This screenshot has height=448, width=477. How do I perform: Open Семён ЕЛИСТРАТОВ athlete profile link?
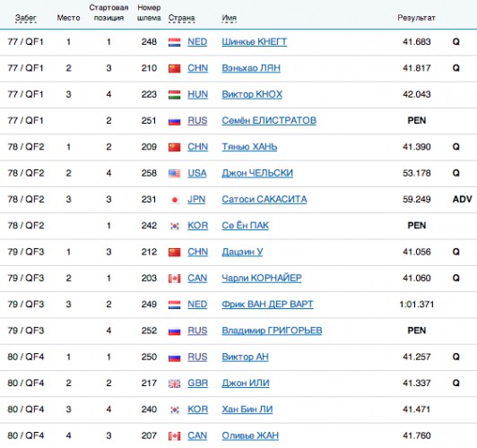(269, 120)
